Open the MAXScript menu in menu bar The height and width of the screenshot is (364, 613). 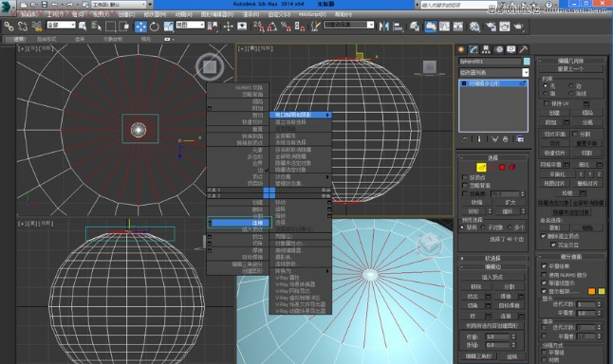pyautogui.click(x=312, y=14)
